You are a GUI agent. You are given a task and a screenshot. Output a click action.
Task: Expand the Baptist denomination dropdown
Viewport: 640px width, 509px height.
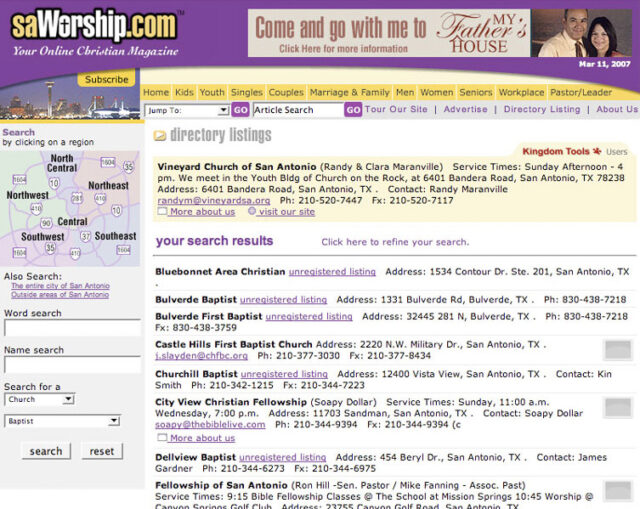pyautogui.click(x=62, y=421)
